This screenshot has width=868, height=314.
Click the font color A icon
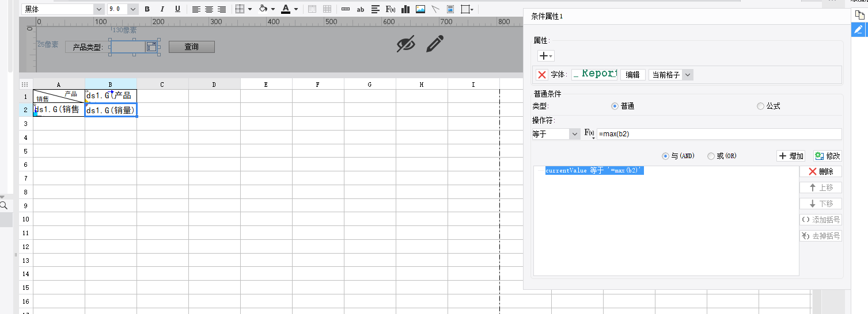coord(286,9)
